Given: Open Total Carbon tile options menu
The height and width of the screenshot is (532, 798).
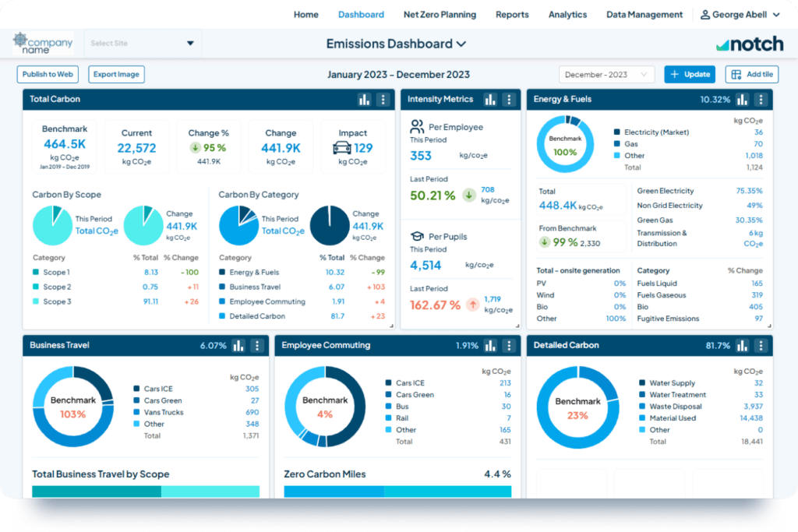Looking at the screenshot, I should click(x=383, y=100).
